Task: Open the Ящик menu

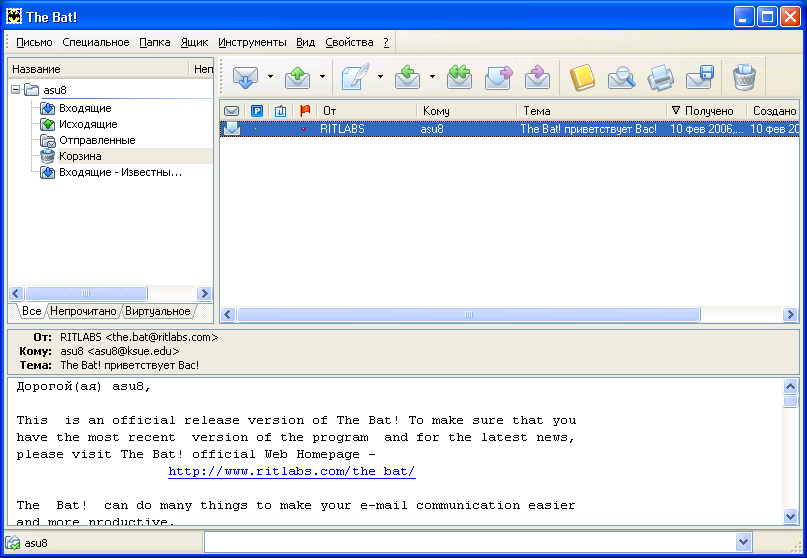Action: [x=195, y=42]
